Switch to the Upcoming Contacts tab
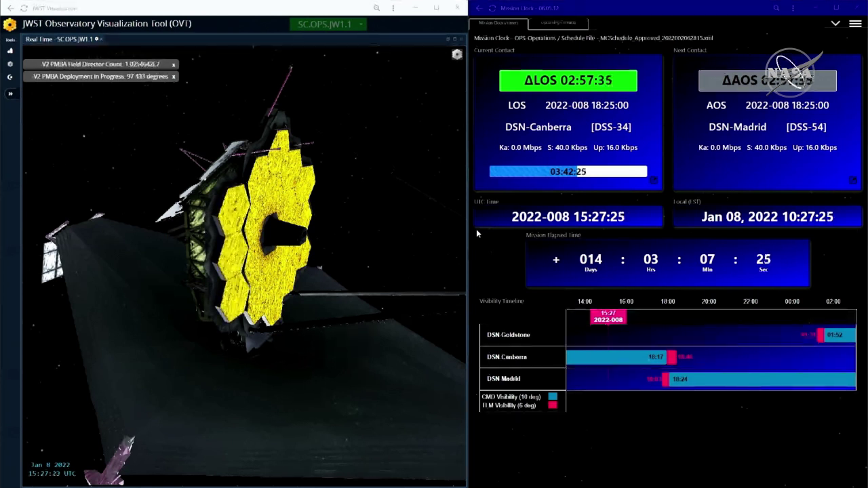Image resolution: width=868 pixels, height=488 pixels. [x=557, y=22]
